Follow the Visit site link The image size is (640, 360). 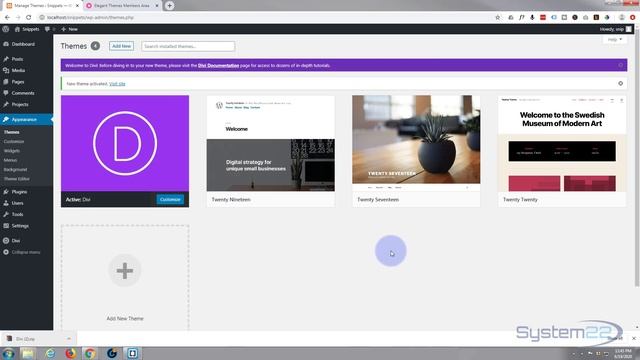pyautogui.click(x=117, y=84)
